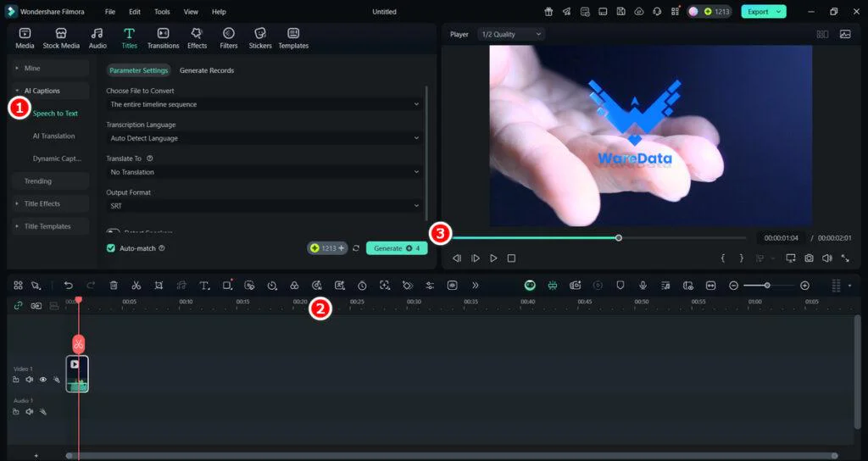This screenshot has width=868, height=461.
Task: Toggle the green auto ripple icon
Action: click(553, 286)
